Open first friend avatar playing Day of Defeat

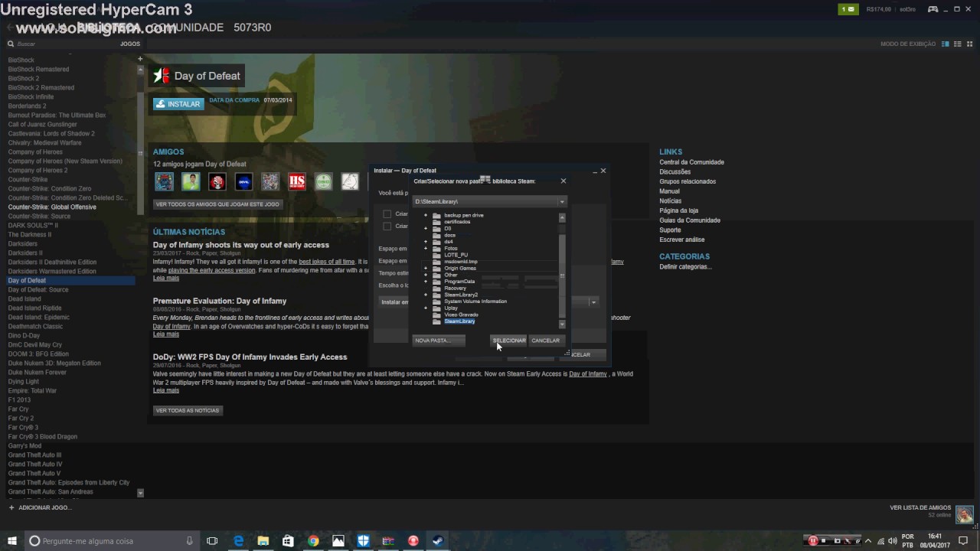pos(164,181)
